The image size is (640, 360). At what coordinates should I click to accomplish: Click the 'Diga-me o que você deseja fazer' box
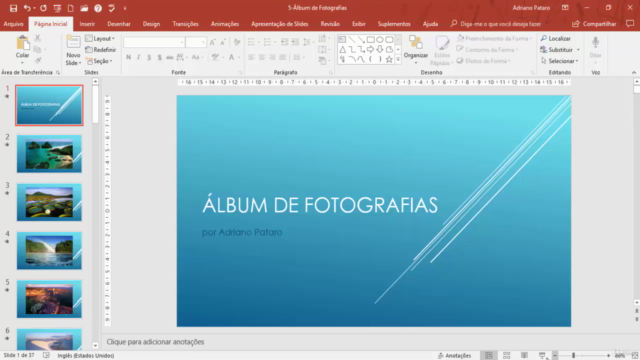(x=496, y=24)
